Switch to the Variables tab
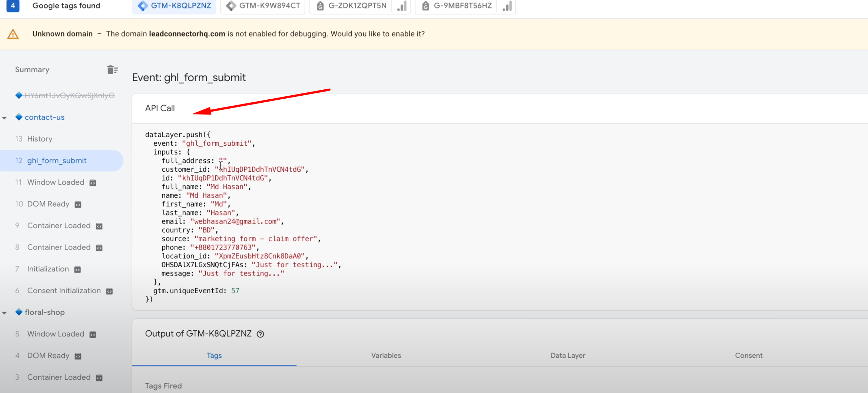The width and height of the screenshot is (868, 393). tap(386, 355)
